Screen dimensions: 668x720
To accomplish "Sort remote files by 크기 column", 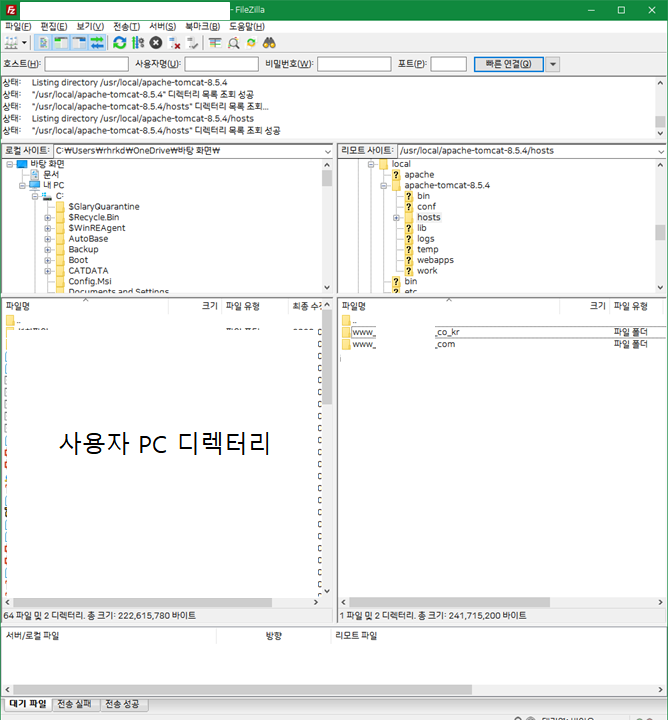I will [584, 306].
